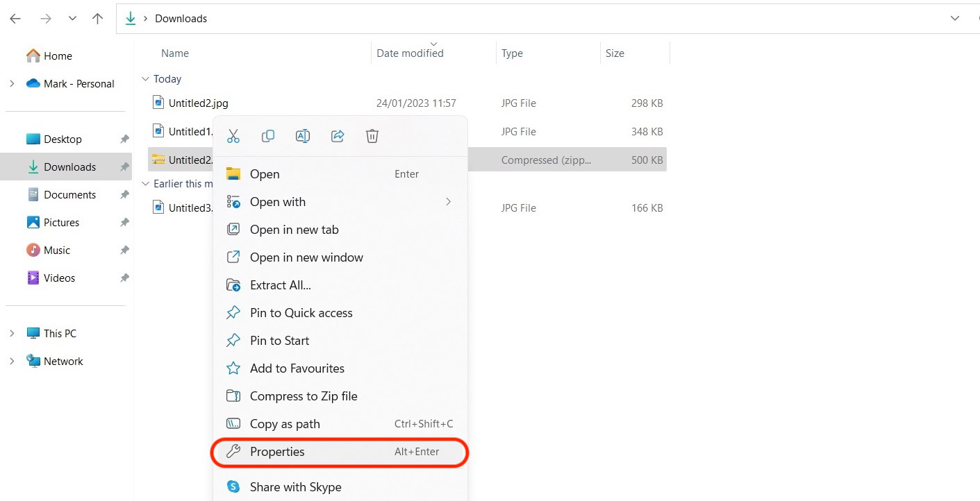The height and width of the screenshot is (501, 980).
Task: Choose Extract All... menu entry
Action: [280, 285]
